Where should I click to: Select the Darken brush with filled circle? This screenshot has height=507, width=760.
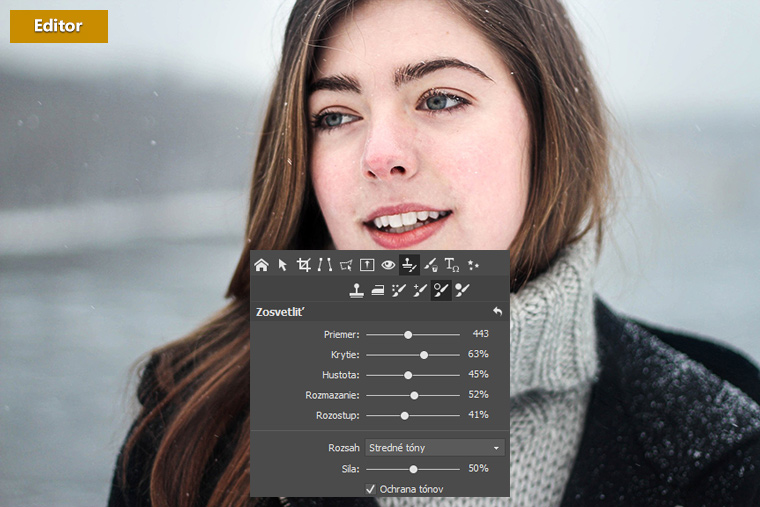coord(462,290)
